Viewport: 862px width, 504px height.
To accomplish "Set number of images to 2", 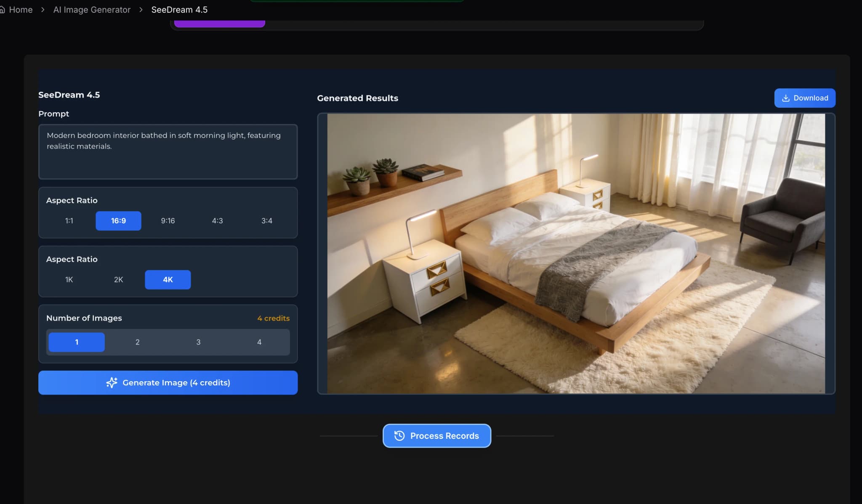I will coord(137,342).
